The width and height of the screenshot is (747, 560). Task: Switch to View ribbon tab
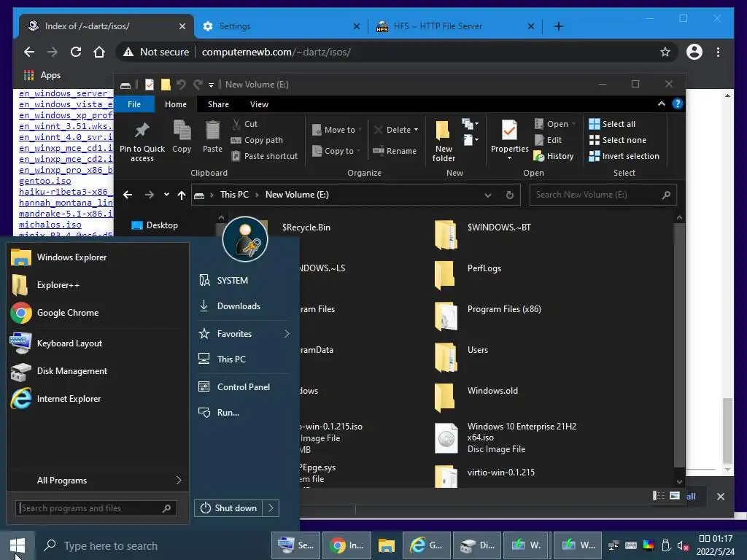259,104
